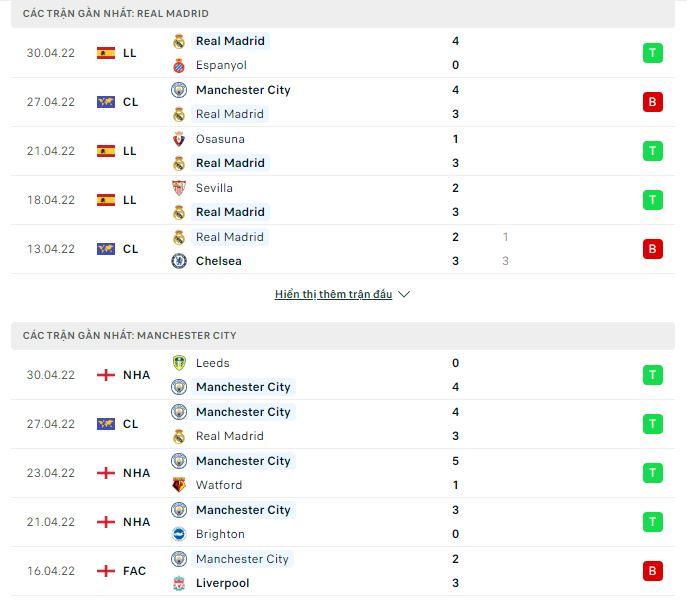Select the 18.04.22 Sevilla match date

tap(51, 200)
